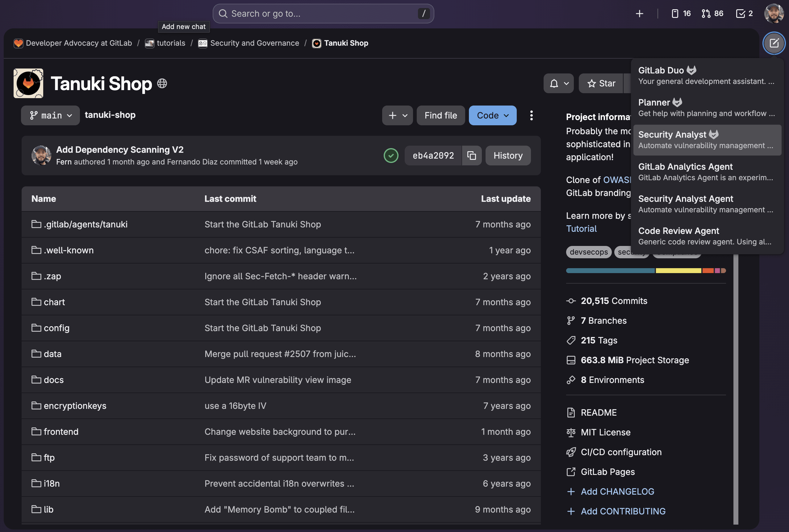789x532 pixels.
Task: Open the Code clone dropdown
Action: (492, 115)
